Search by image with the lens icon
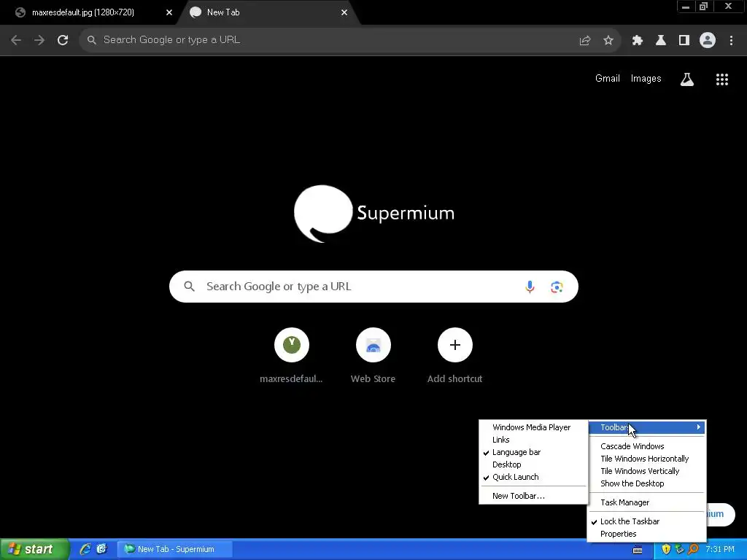 (557, 287)
